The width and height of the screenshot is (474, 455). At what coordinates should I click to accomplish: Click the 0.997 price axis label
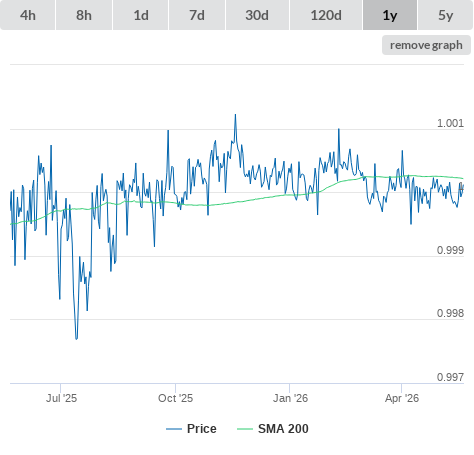[x=450, y=377]
